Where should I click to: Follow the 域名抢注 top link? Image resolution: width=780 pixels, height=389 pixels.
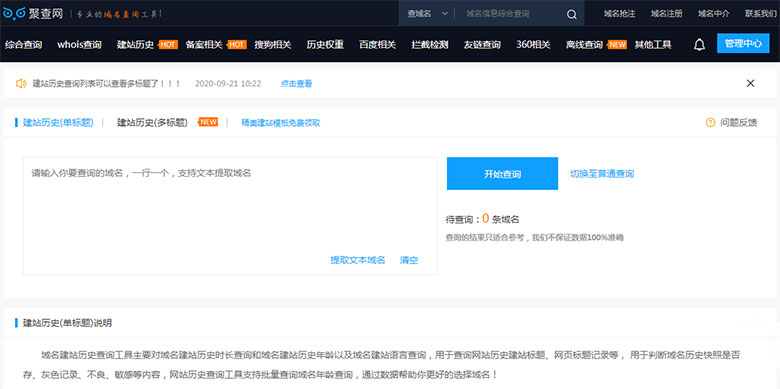click(619, 14)
